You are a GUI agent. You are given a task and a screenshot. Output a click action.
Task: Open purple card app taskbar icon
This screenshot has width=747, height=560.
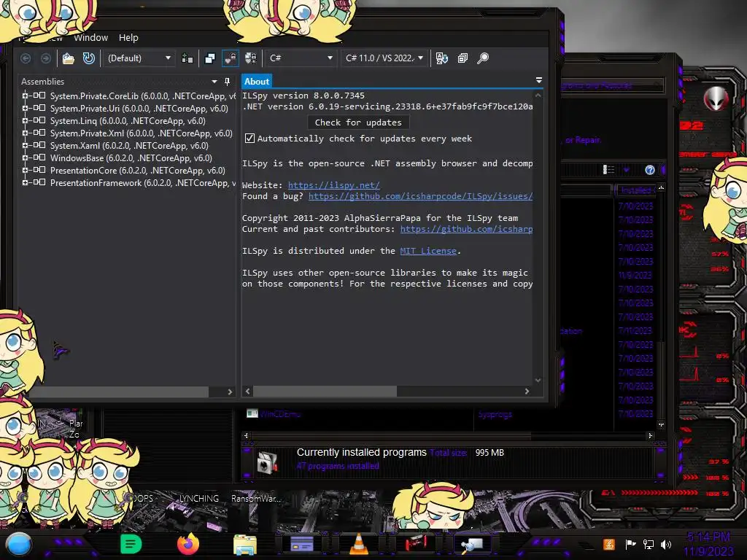(302, 544)
